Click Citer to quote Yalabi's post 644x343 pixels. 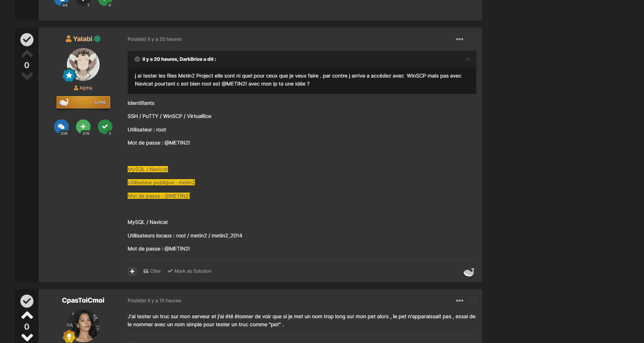tap(152, 271)
